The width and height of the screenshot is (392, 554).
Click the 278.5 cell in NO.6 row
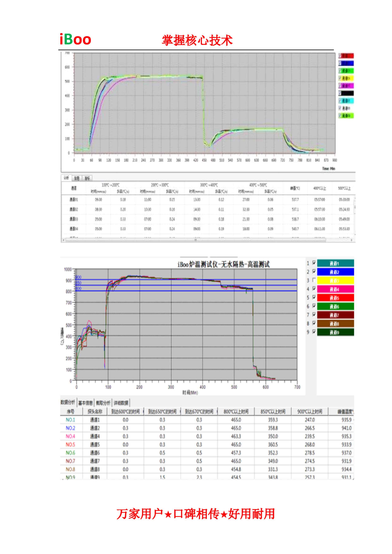click(x=310, y=453)
